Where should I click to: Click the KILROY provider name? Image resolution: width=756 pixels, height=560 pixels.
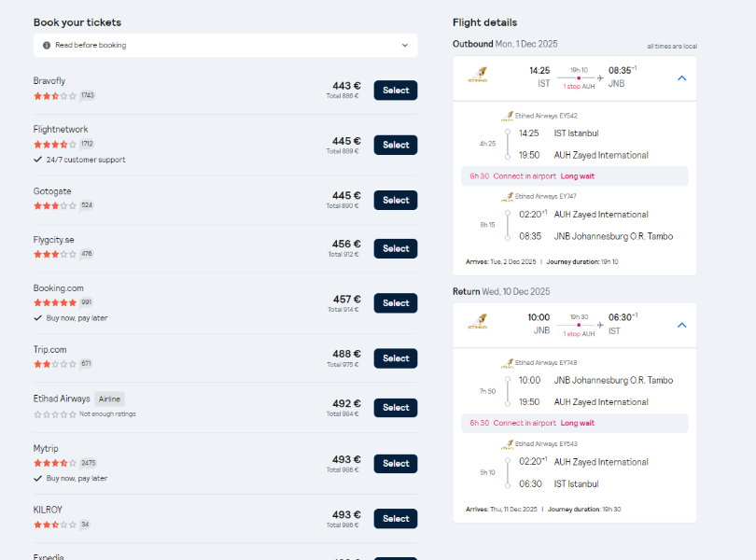(x=48, y=510)
